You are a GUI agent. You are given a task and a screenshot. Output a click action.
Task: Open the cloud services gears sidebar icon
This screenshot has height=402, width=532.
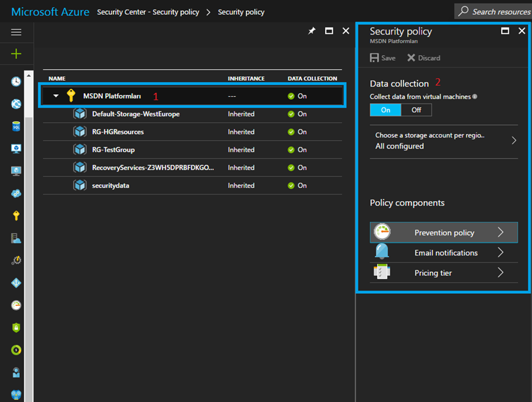16,193
